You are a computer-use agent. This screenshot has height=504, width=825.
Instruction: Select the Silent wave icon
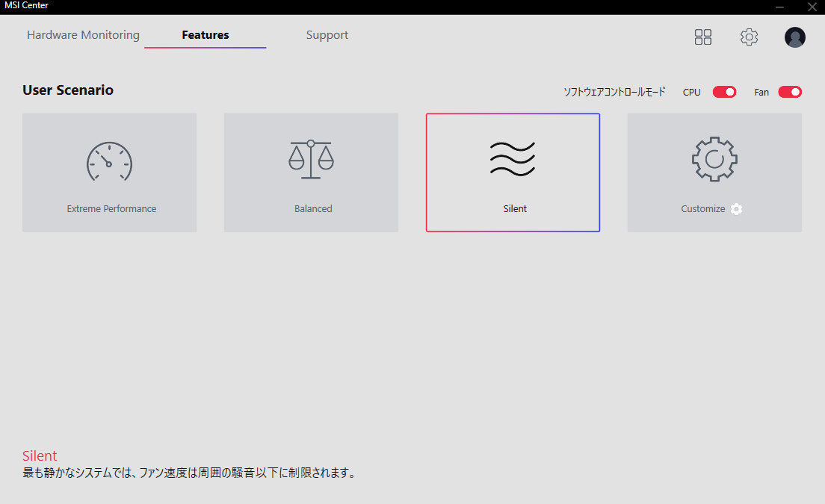514,158
